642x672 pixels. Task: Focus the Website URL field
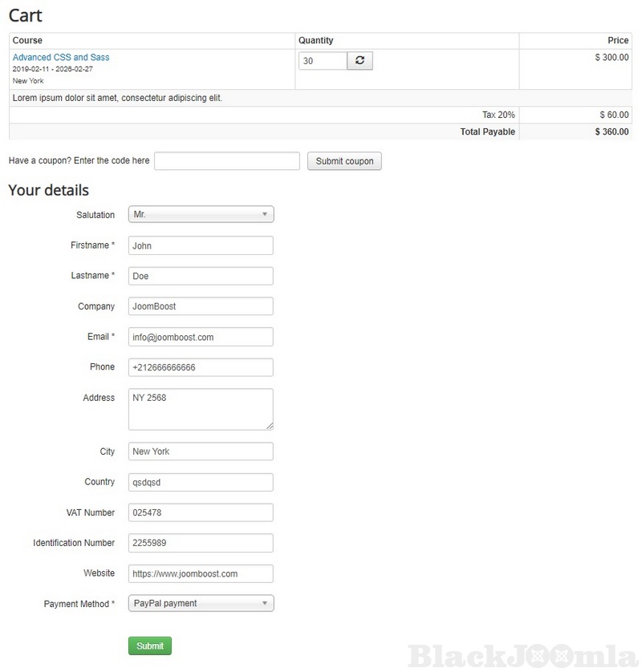201,573
